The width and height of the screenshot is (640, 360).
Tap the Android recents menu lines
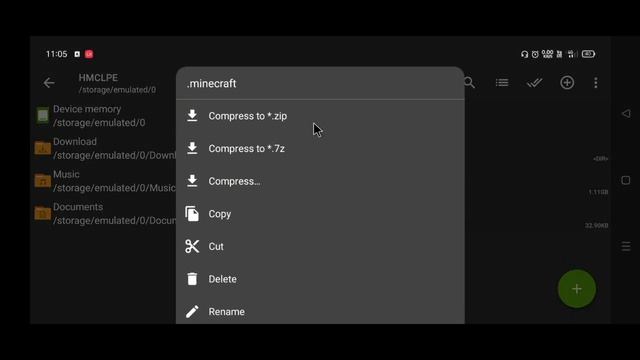coord(626,246)
